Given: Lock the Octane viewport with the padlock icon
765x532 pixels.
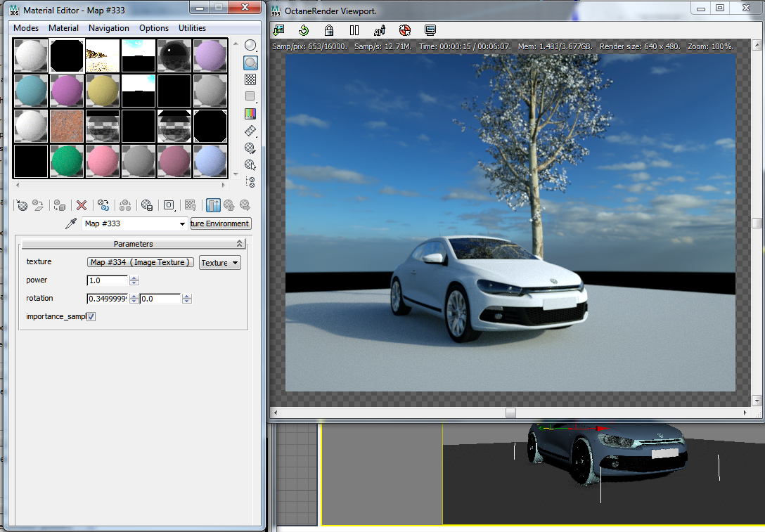Looking at the screenshot, I should coord(329,30).
